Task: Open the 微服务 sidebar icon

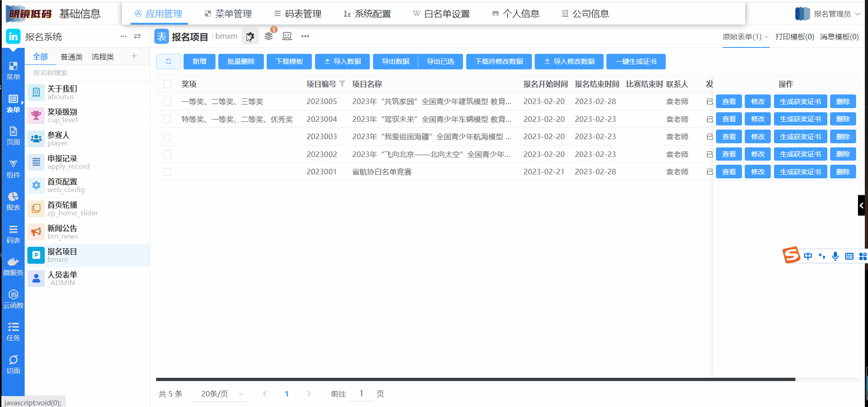Action: pos(13,266)
